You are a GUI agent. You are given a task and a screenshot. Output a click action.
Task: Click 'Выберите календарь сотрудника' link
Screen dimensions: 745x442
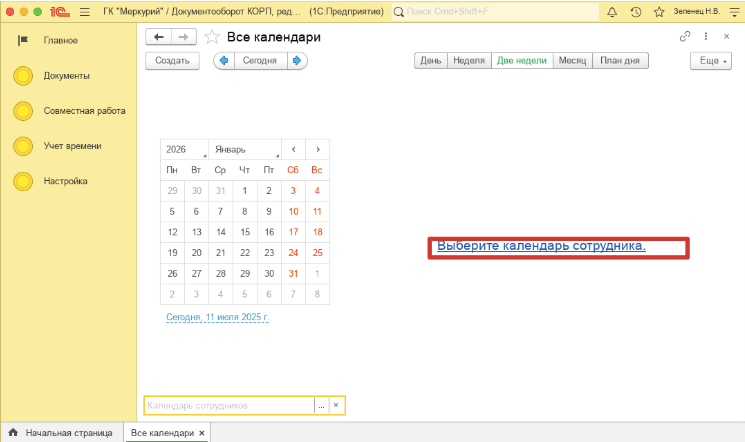tap(541, 246)
